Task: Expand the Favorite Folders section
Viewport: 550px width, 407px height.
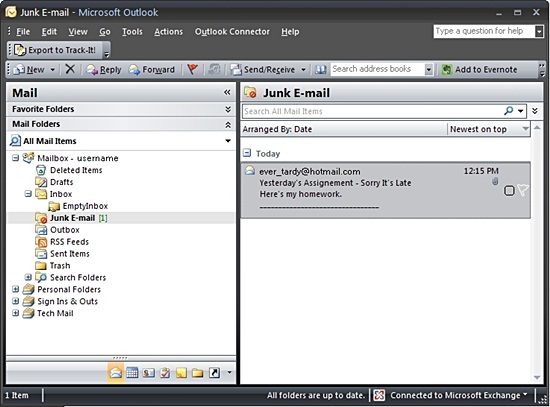Action: [x=228, y=109]
